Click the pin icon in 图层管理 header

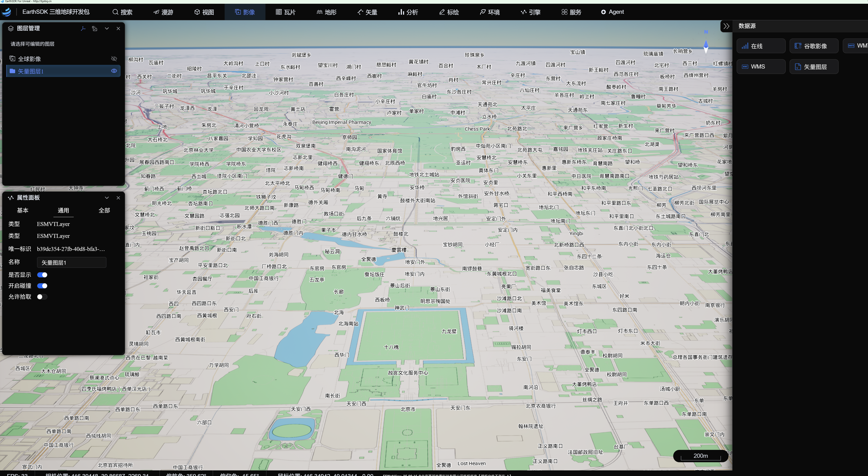tap(83, 29)
